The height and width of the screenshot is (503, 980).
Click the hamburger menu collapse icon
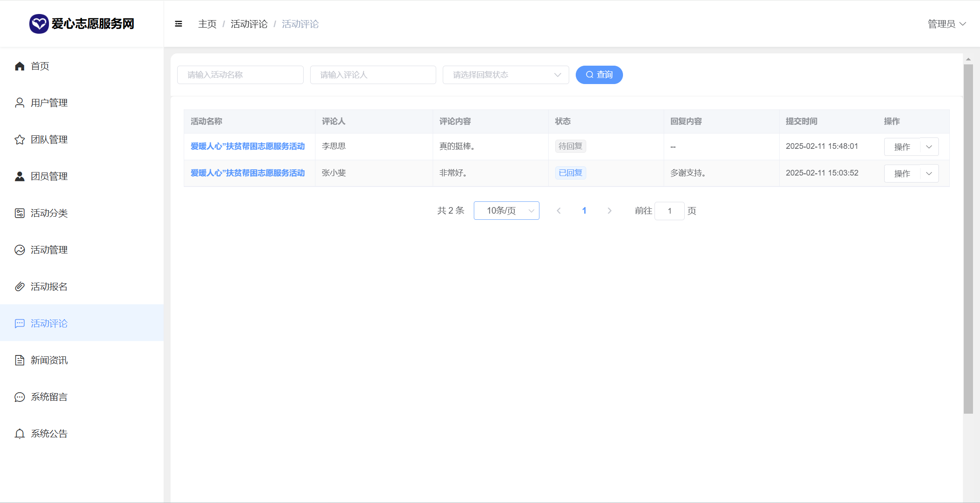178,24
